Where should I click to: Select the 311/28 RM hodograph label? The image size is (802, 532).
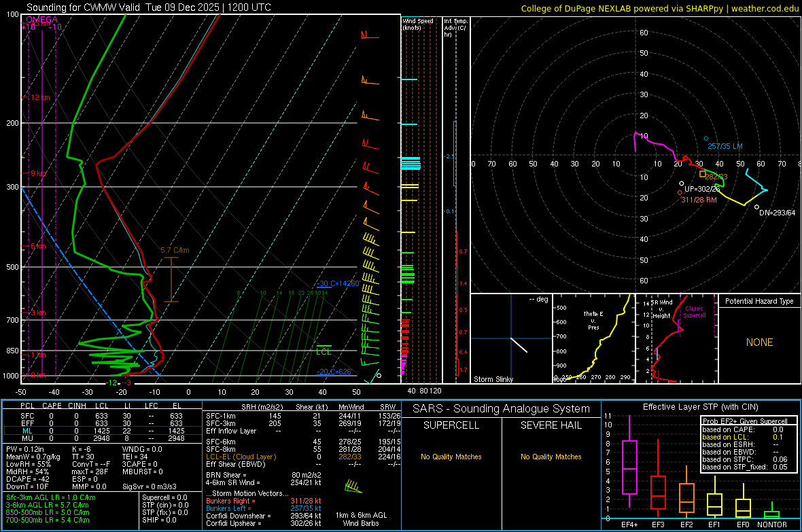tap(699, 200)
